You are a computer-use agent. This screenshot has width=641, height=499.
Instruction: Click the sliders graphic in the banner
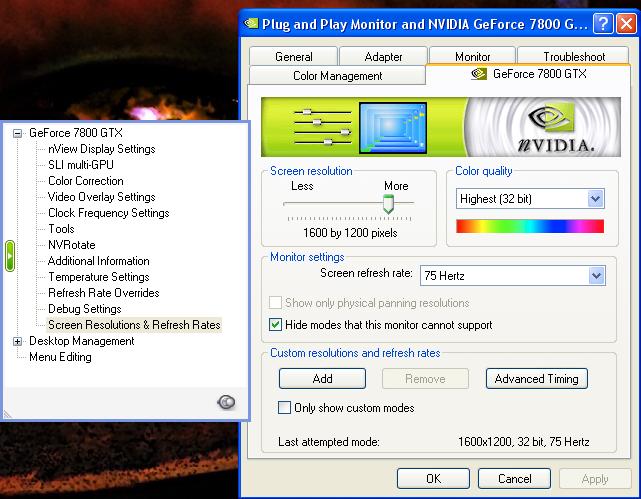coord(323,127)
